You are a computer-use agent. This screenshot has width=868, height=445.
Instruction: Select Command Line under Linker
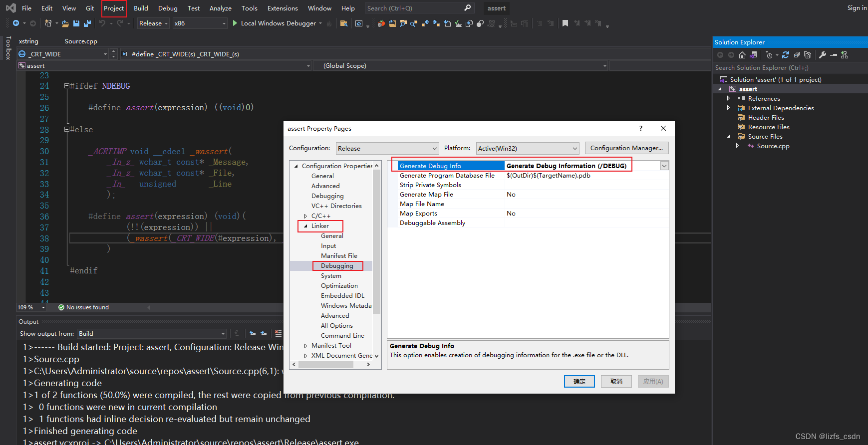[x=342, y=336]
